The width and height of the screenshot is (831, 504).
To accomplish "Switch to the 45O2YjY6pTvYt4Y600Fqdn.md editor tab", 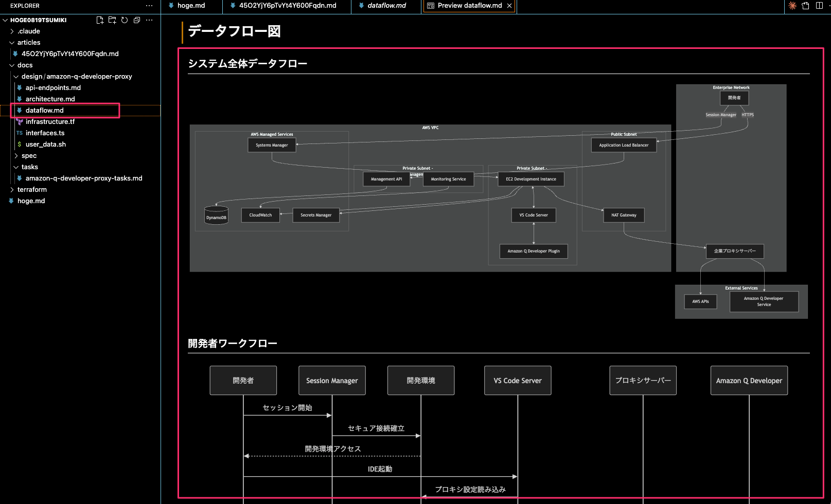I will pos(287,6).
